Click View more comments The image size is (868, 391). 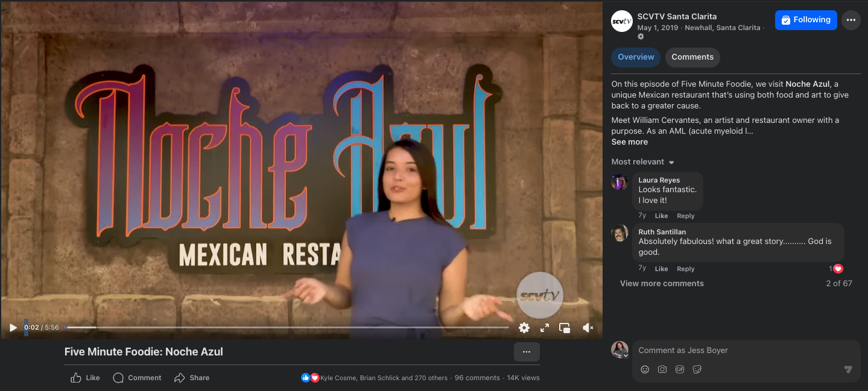[662, 284]
